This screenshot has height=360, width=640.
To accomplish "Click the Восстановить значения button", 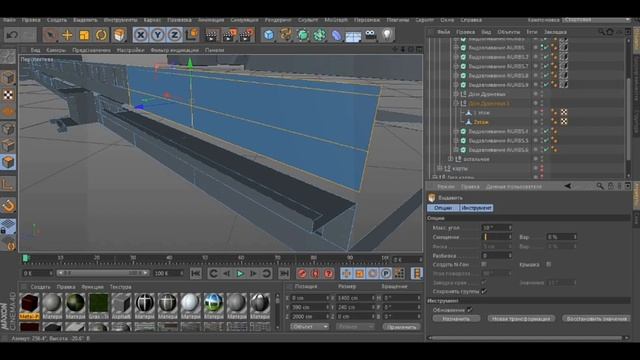I will pyautogui.click(x=596, y=319).
